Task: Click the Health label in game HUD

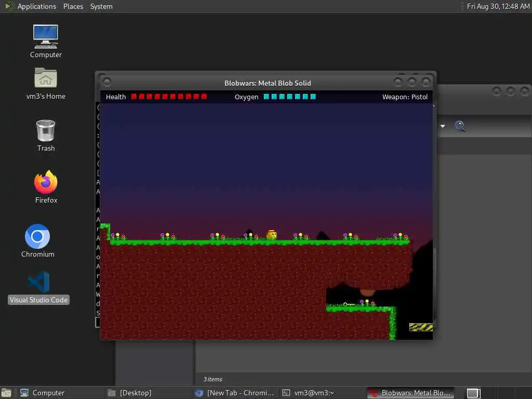Action: pyautogui.click(x=116, y=97)
